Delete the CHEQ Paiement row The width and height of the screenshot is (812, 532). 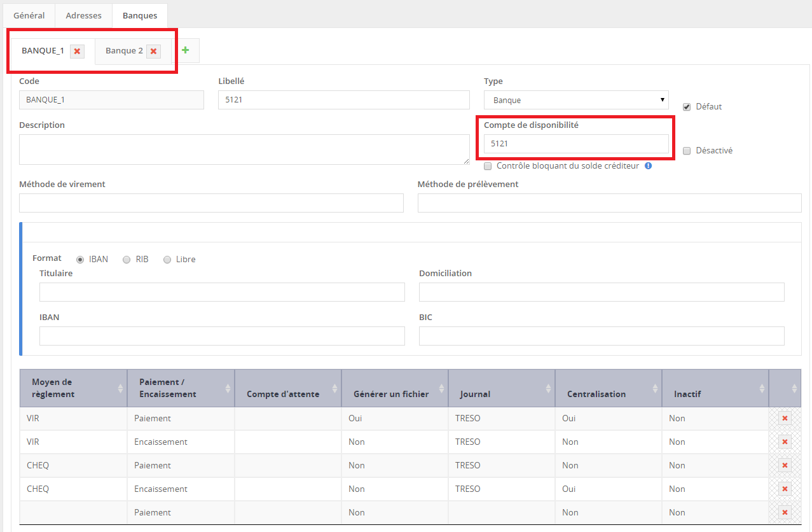pyautogui.click(x=785, y=466)
